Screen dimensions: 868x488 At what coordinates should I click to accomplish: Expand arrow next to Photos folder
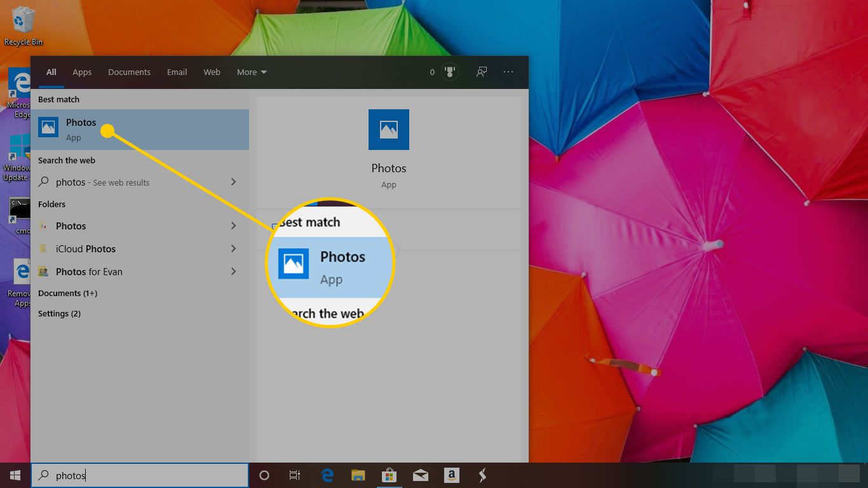point(233,226)
